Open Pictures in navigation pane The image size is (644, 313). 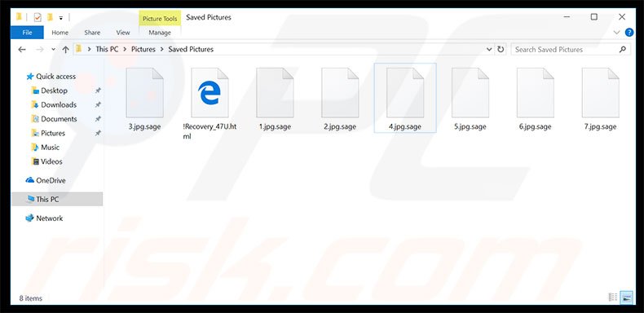(52, 133)
